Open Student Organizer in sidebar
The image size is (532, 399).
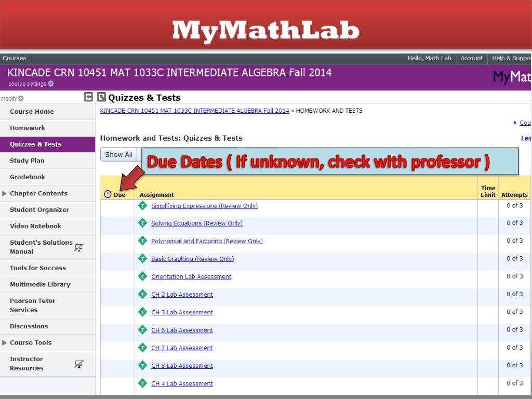coord(47,210)
